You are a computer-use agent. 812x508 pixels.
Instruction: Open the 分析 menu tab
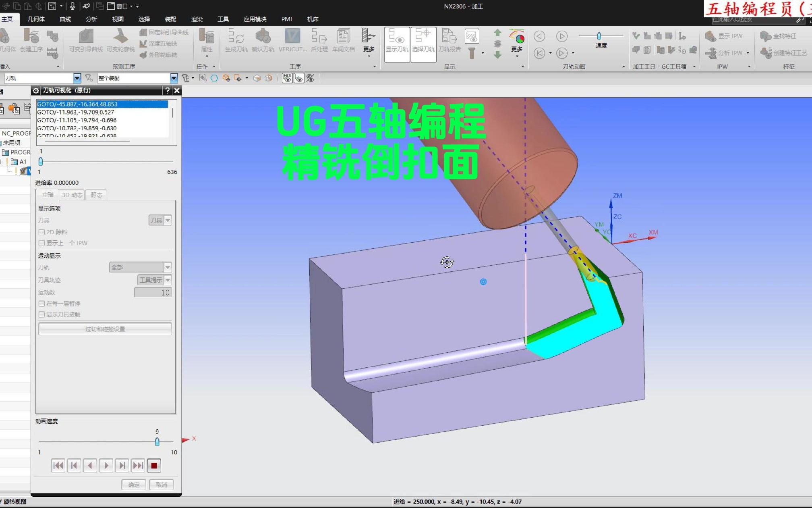pos(91,19)
